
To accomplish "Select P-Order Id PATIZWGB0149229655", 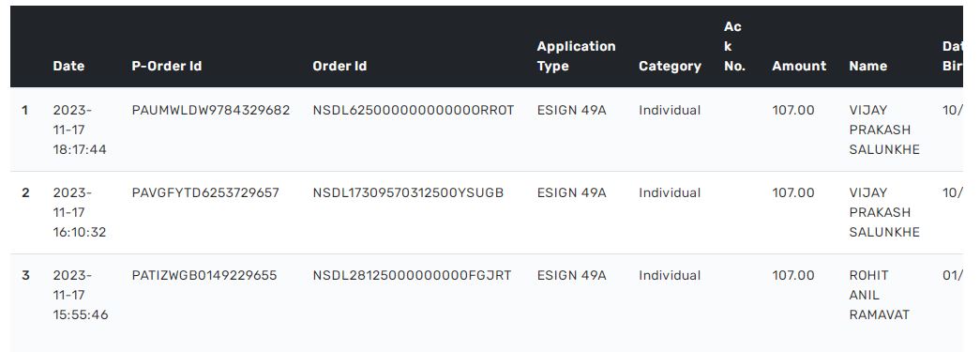I will click(x=204, y=276).
